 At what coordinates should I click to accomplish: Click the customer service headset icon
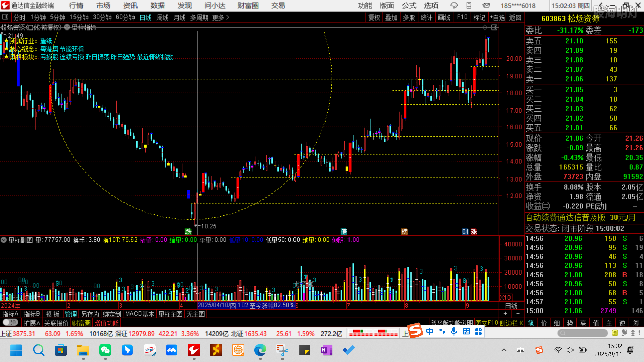click(x=454, y=5)
